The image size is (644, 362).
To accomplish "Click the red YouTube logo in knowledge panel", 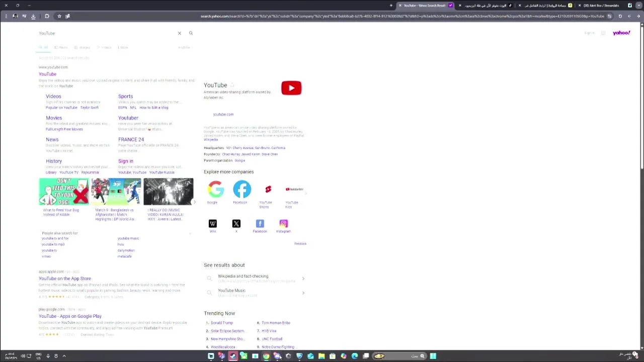I will [291, 88].
